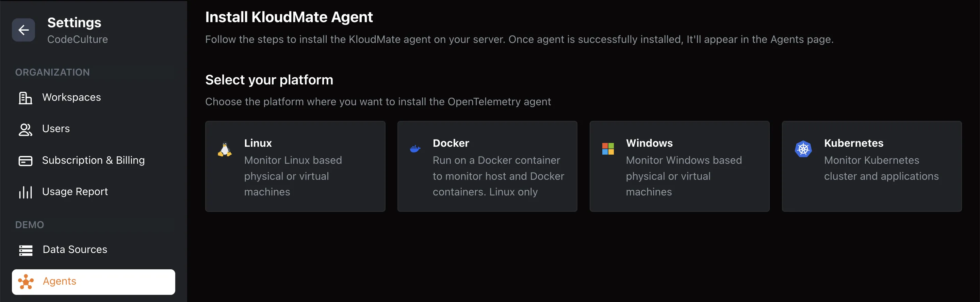Image resolution: width=980 pixels, height=302 pixels.
Task: Click the back arrow button beside Settings
Action: [x=23, y=30]
